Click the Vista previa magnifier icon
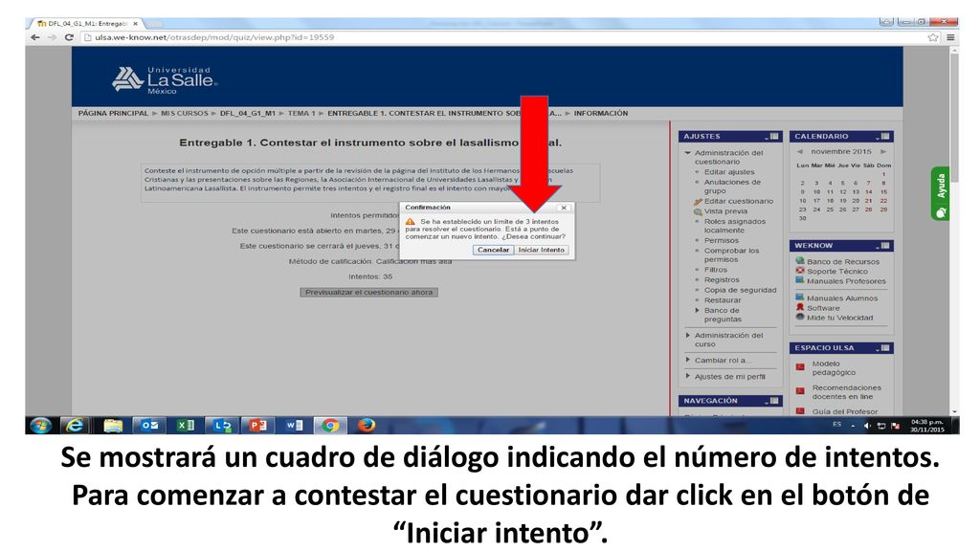The image size is (980, 551). (x=698, y=211)
